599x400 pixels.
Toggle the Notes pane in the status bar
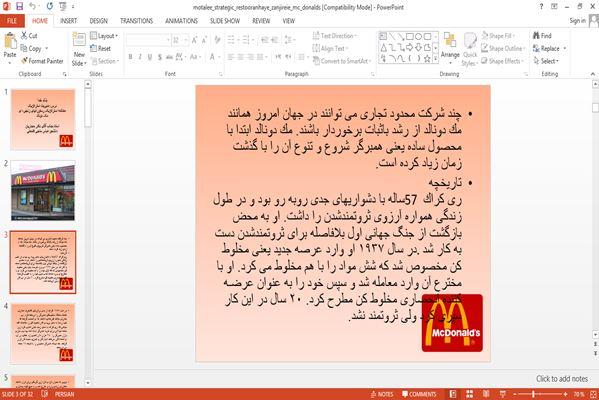click(x=381, y=394)
